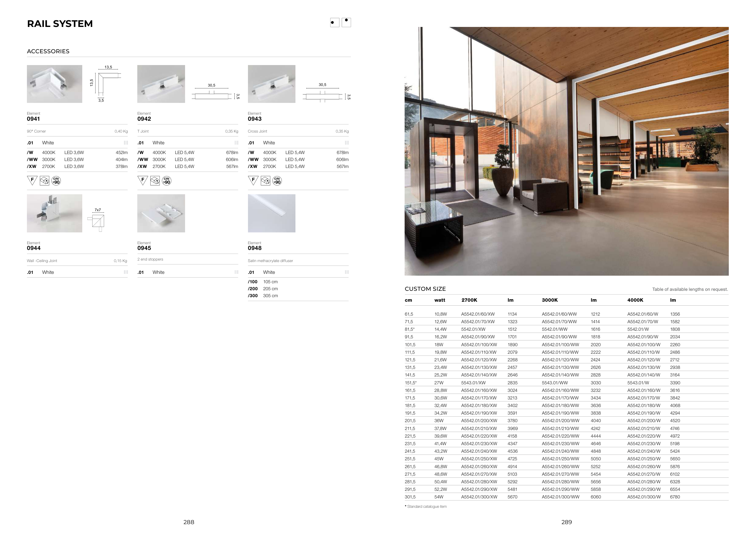Viewport: 756px width, 535px height.
Task: Click the wall mounting icon in the page header
Action: (334, 22)
